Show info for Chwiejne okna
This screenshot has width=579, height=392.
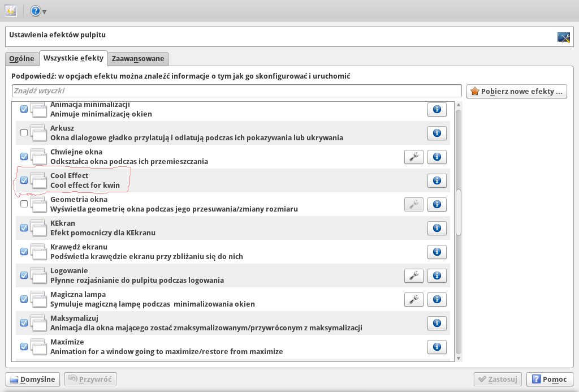pyautogui.click(x=437, y=157)
